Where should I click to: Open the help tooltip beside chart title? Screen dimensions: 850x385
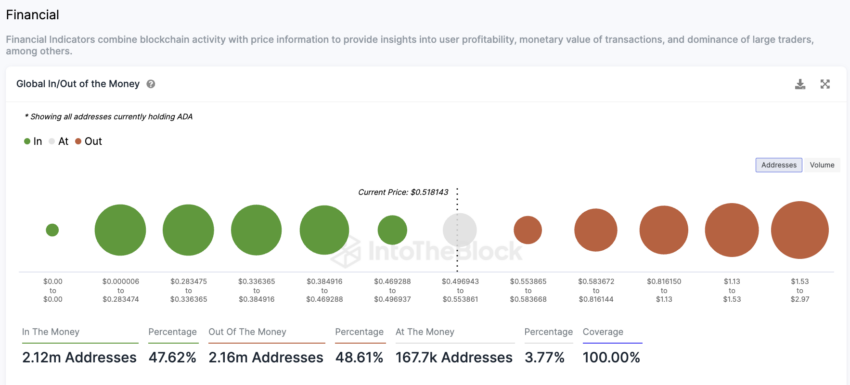click(x=151, y=84)
